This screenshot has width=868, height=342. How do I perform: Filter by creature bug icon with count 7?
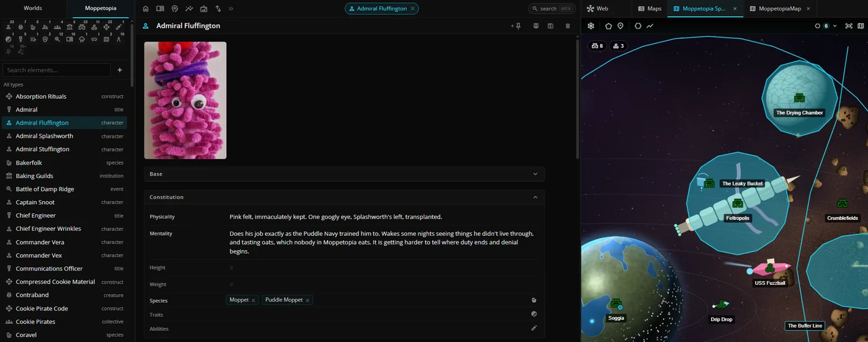tap(20, 27)
